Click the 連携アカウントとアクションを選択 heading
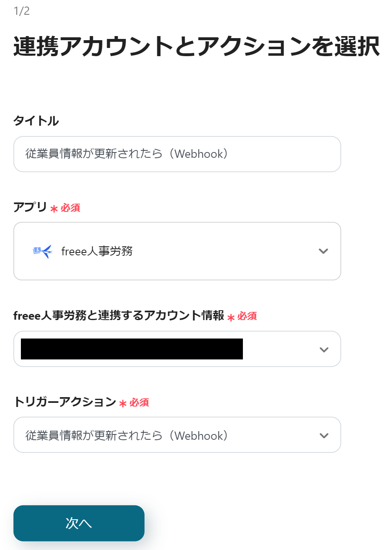The height and width of the screenshot is (550, 392). (197, 46)
